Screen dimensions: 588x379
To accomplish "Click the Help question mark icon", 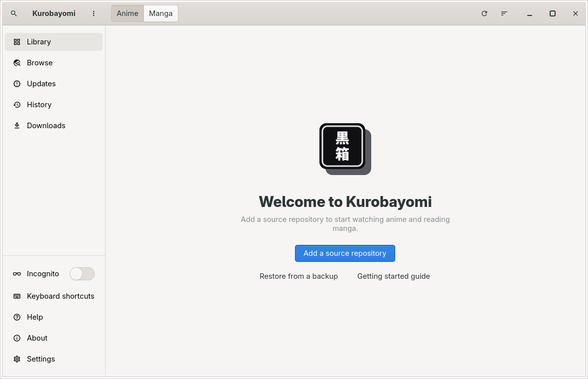I will coord(17,318).
